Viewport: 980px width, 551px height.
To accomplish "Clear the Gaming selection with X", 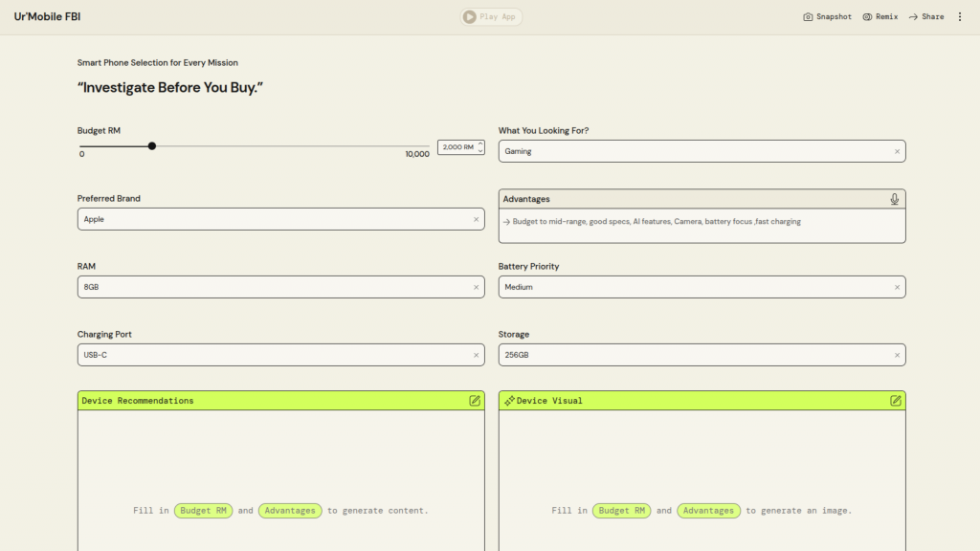I will [x=897, y=151].
